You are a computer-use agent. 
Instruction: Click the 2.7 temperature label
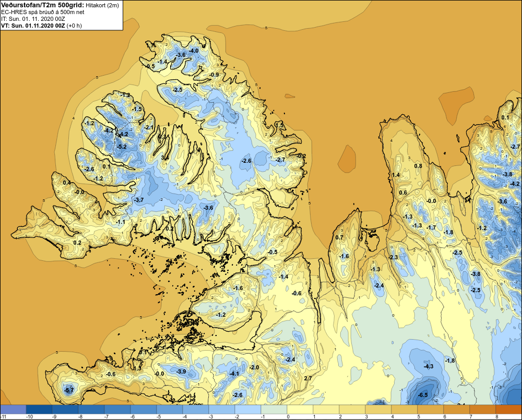(x=308, y=378)
